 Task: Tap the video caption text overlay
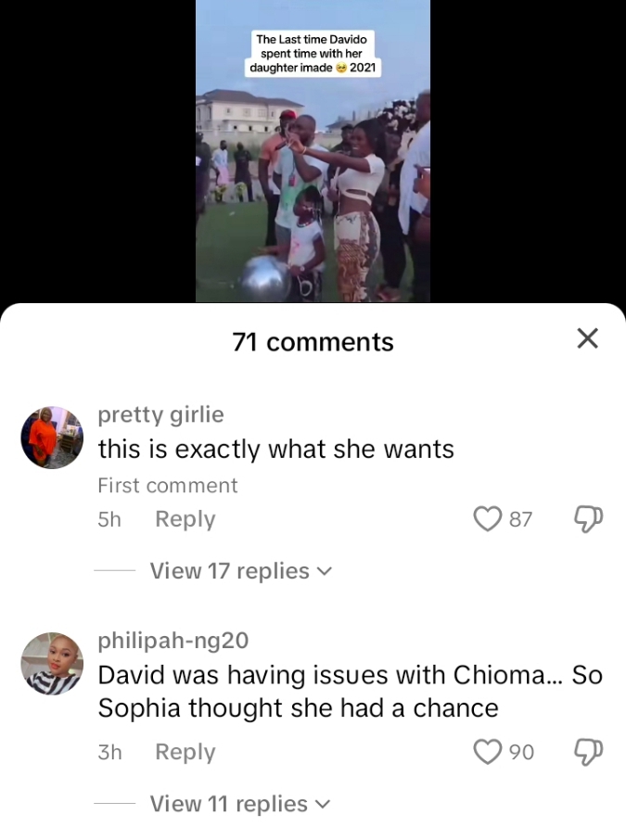tap(313, 54)
